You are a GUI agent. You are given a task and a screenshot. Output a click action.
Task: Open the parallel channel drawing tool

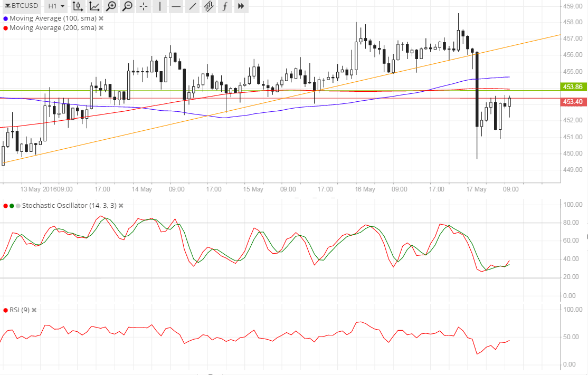point(208,7)
